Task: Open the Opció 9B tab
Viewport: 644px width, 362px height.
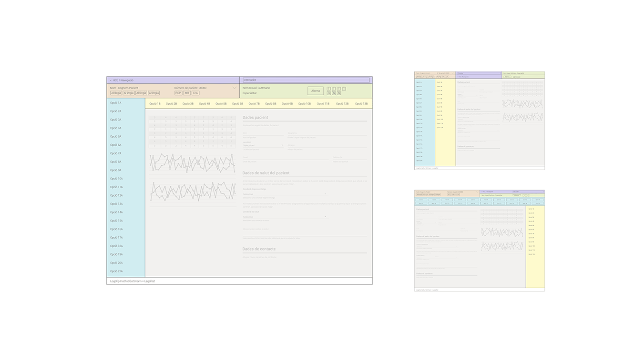Action: [x=287, y=104]
